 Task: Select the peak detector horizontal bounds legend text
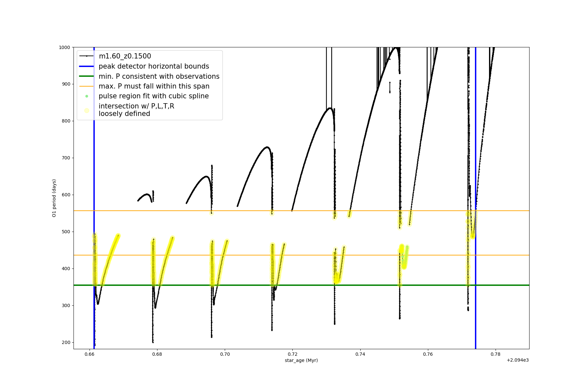click(x=154, y=66)
